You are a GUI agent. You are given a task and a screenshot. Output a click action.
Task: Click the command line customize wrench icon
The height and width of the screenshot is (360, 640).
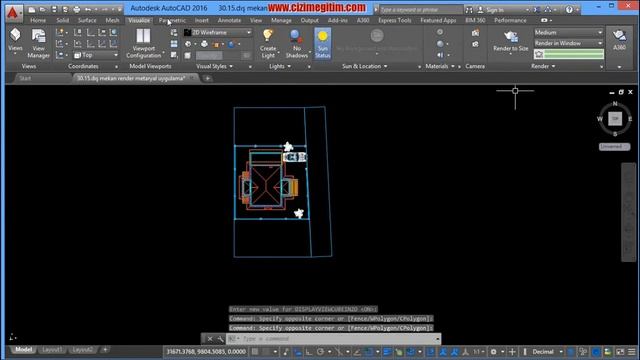[220, 339]
